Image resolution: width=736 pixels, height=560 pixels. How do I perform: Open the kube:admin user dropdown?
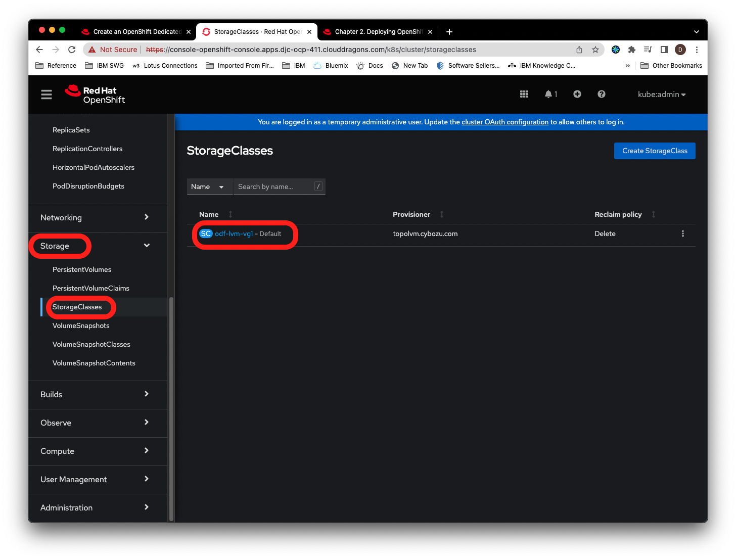tap(662, 95)
